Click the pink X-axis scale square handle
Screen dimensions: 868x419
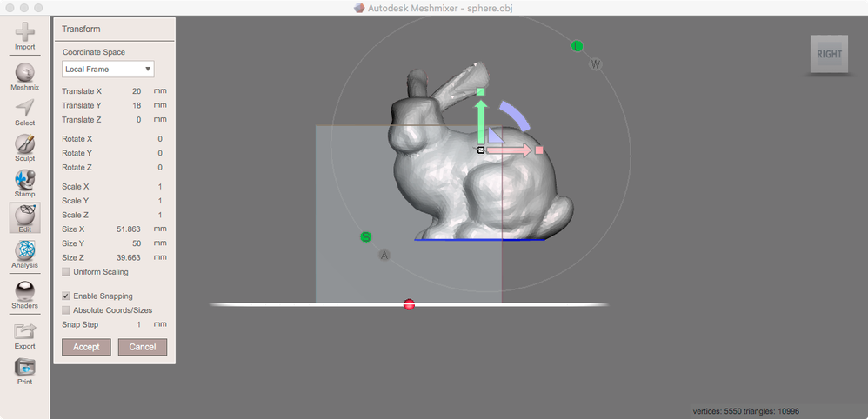pyautogui.click(x=539, y=150)
